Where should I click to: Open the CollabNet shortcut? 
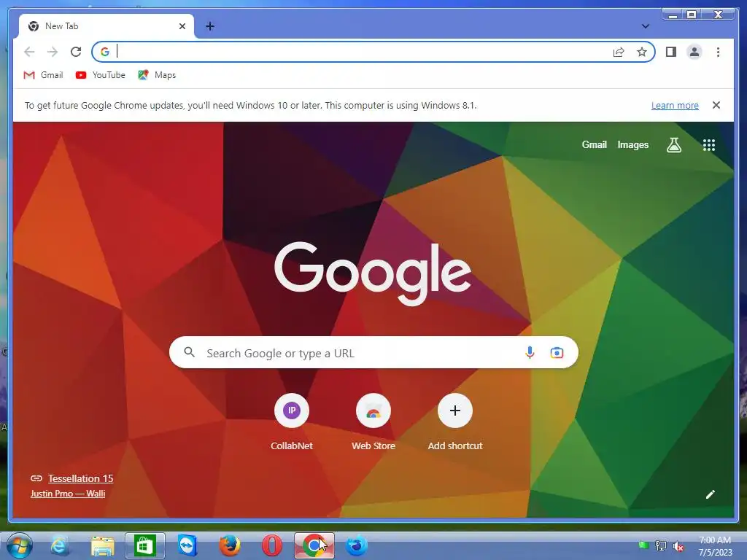click(292, 422)
